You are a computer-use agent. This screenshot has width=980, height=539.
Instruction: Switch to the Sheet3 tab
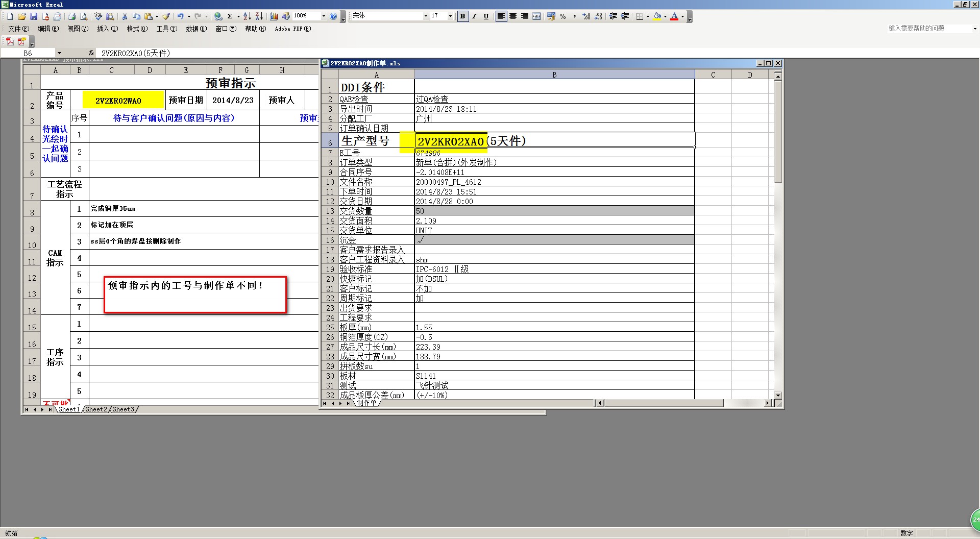click(x=124, y=409)
